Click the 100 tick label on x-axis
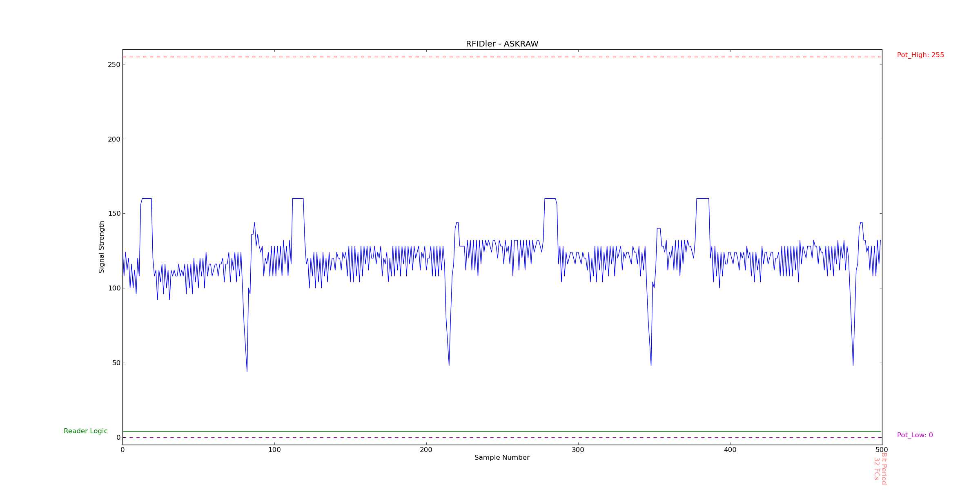Viewport: 980px width, 494px height. [x=274, y=450]
